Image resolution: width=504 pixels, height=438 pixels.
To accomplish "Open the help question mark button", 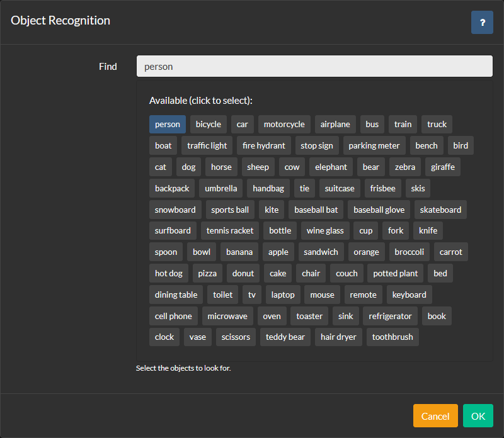I will 482,23.
